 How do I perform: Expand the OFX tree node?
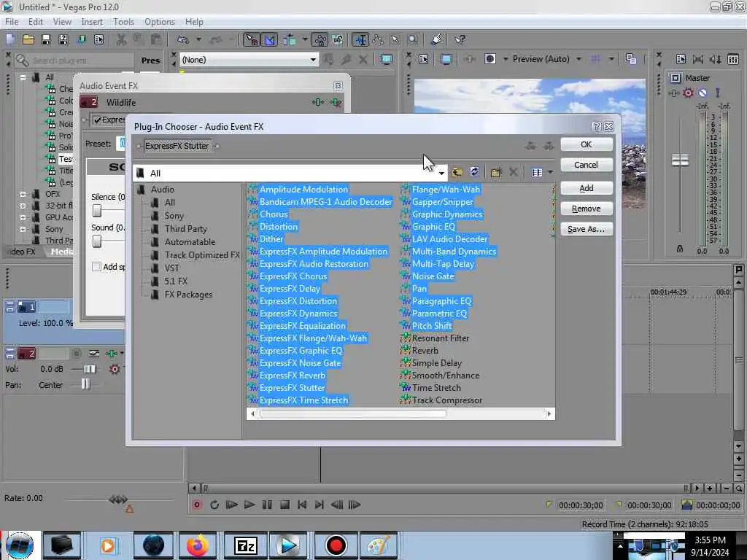pos(23,194)
